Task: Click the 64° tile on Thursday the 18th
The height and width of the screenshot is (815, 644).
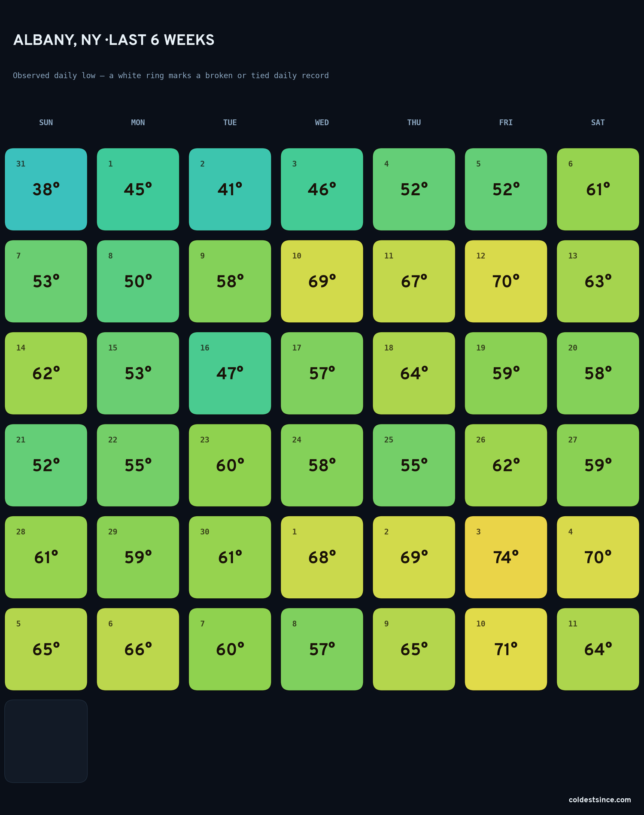Action: click(414, 373)
